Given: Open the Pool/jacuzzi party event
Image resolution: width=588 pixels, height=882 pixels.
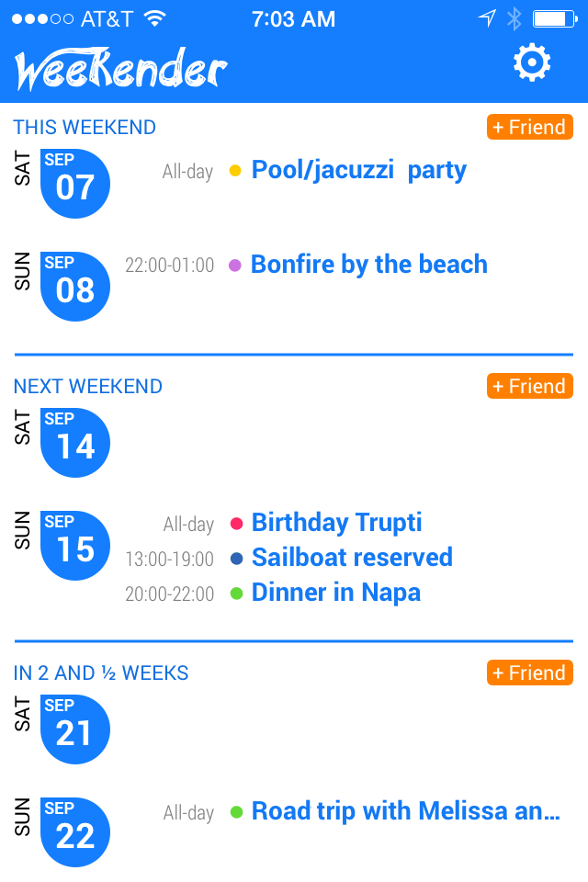Looking at the screenshot, I should (359, 170).
